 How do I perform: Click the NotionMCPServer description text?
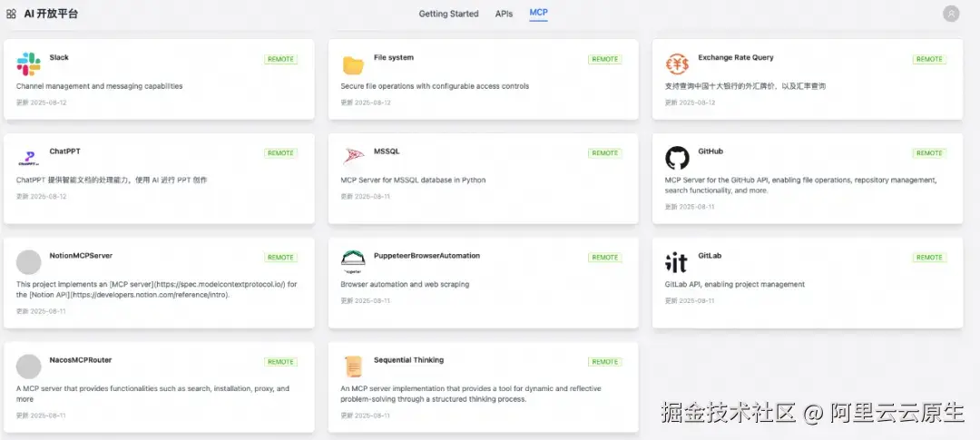[x=156, y=289]
